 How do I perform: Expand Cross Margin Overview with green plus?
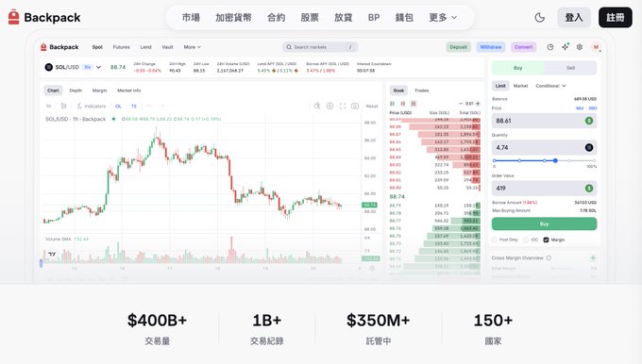click(x=593, y=258)
